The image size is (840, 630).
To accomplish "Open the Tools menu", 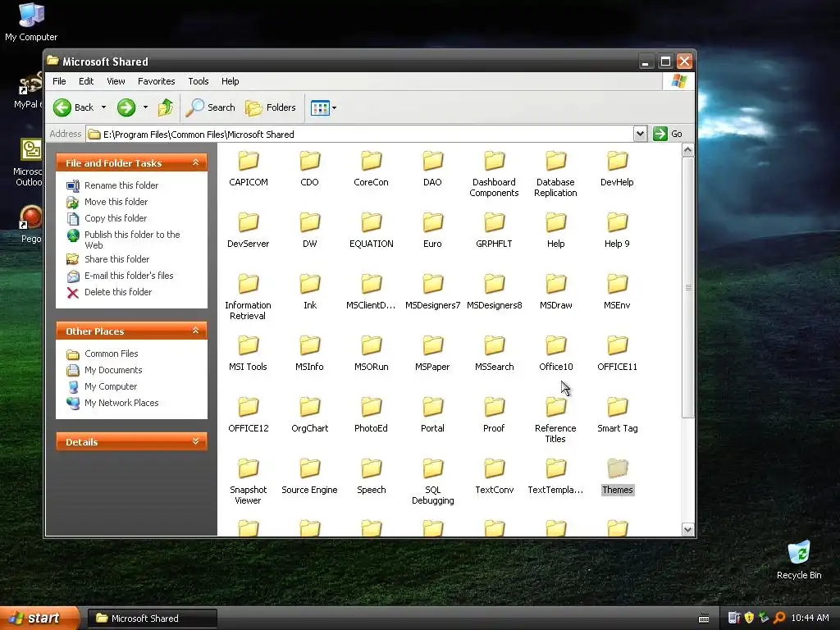I will [x=199, y=81].
